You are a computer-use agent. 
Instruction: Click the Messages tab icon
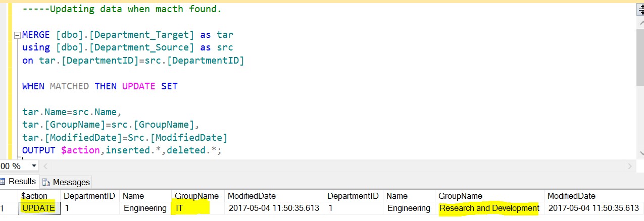pos(45,182)
